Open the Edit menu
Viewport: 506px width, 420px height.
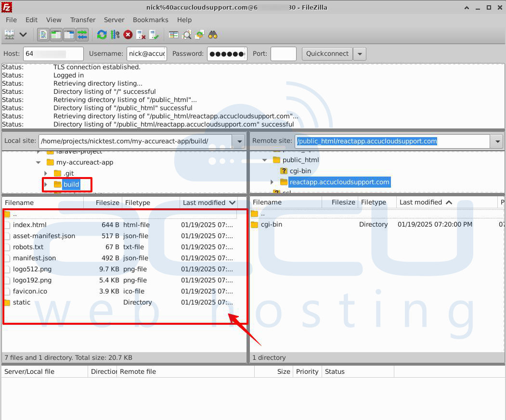point(31,20)
